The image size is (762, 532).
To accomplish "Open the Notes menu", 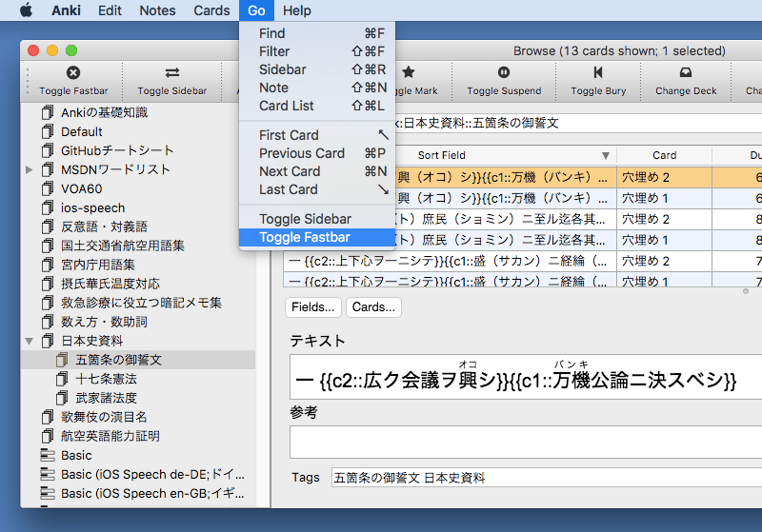I will 157,10.
